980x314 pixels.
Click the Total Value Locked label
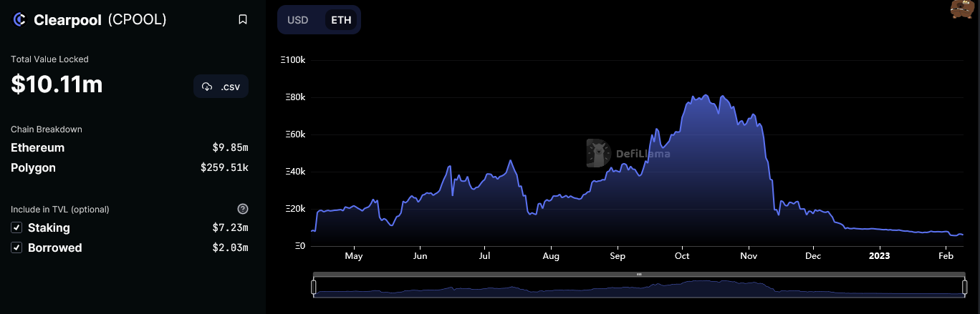[x=49, y=59]
